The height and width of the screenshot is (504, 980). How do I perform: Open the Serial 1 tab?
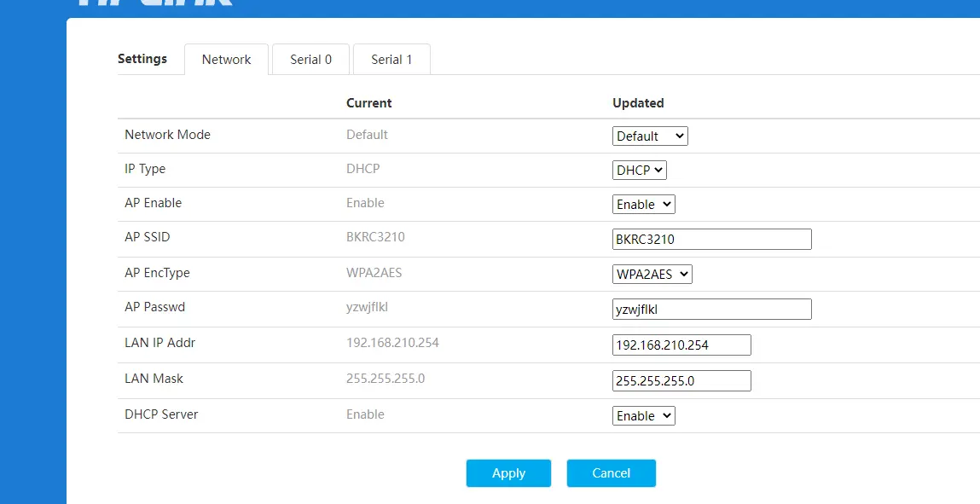click(x=391, y=60)
